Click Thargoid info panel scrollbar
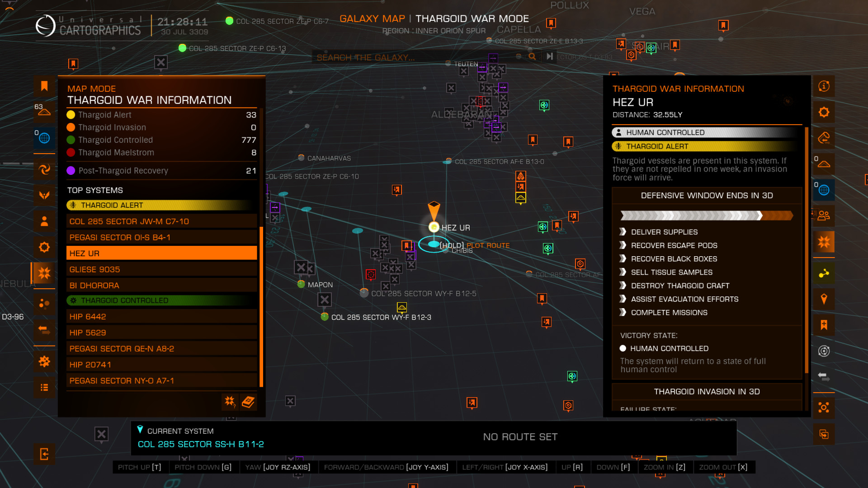The width and height of the screenshot is (868, 488). click(x=807, y=251)
